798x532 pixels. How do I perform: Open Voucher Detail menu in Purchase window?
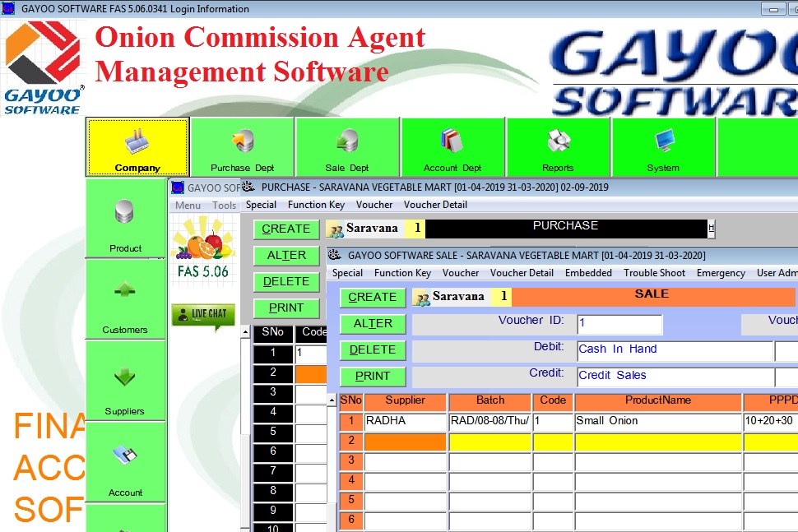(x=435, y=205)
